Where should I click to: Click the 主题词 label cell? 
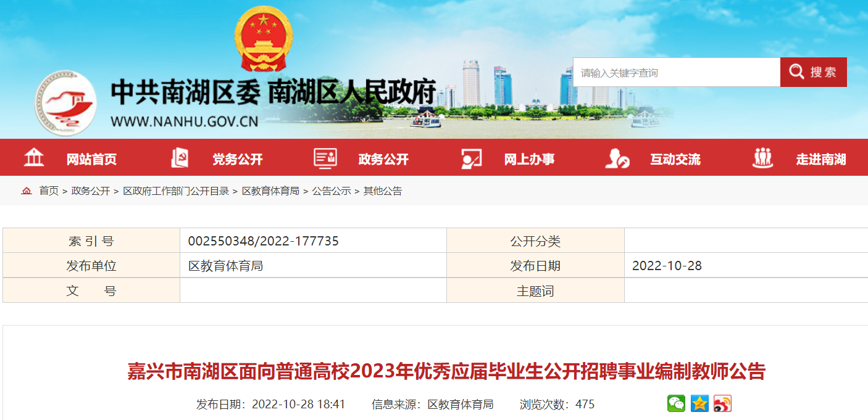(x=535, y=290)
